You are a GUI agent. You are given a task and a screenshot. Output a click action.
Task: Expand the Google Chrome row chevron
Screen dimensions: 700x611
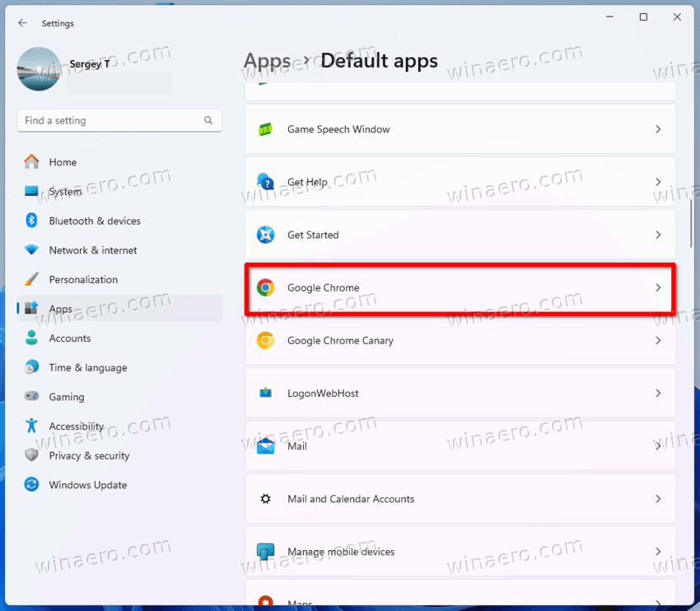coord(658,287)
